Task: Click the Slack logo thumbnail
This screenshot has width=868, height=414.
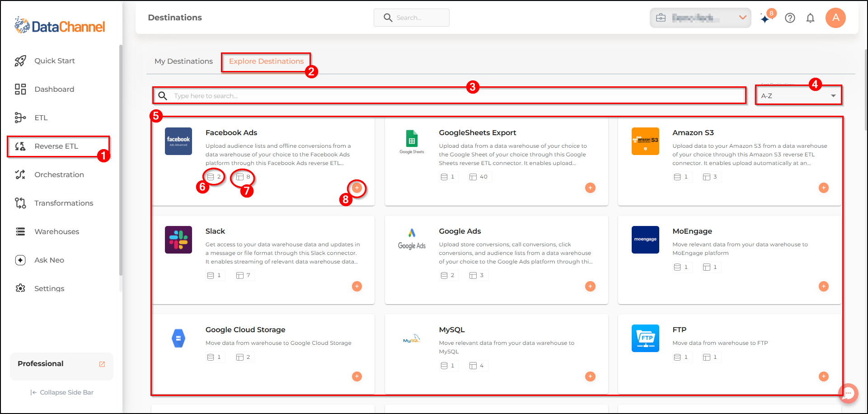Action: 178,240
